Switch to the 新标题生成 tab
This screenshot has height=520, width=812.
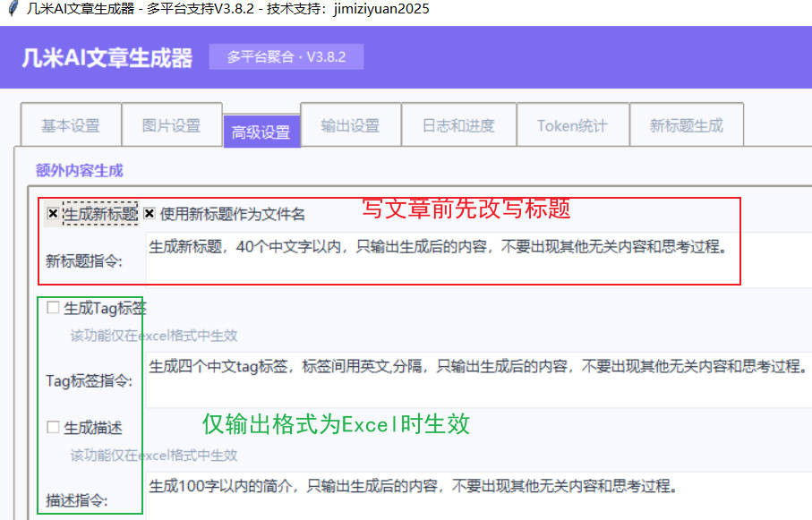click(686, 125)
